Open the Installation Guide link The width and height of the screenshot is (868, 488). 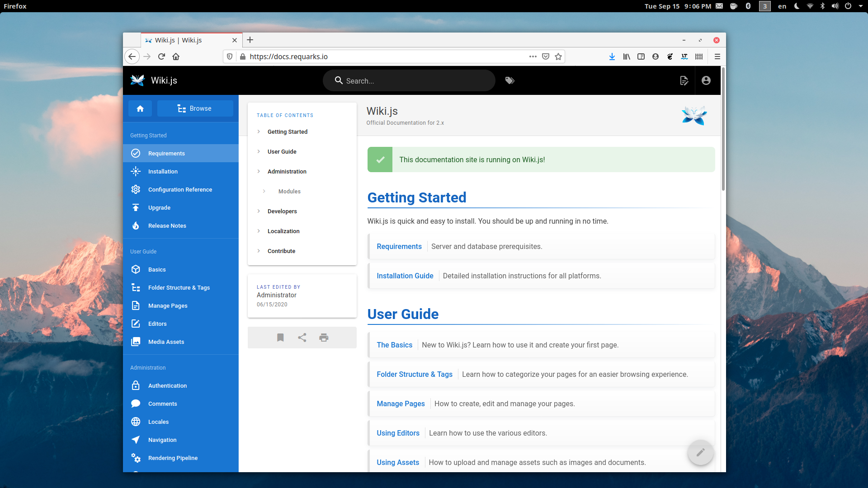[x=405, y=276]
